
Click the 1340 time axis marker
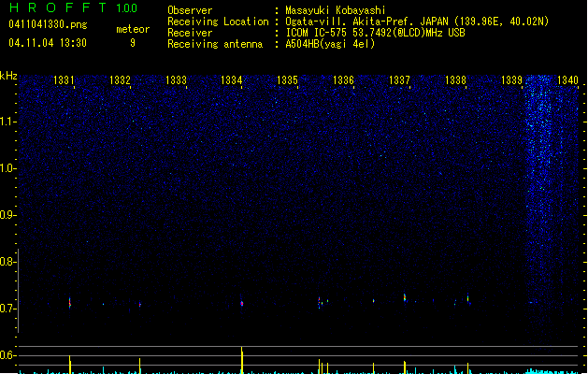(x=567, y=80)
